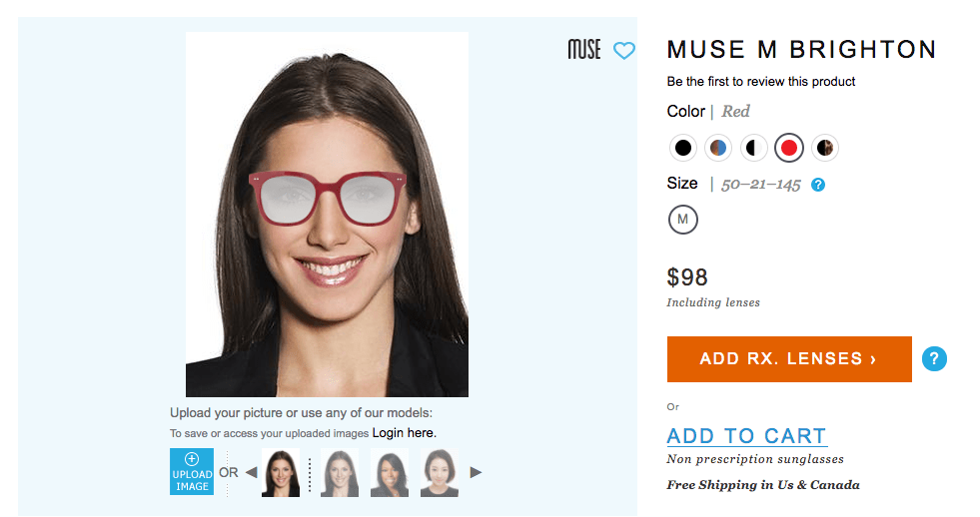Click the Add to Cart link
The image size is (980, 517).
click(x=746, y=436)
